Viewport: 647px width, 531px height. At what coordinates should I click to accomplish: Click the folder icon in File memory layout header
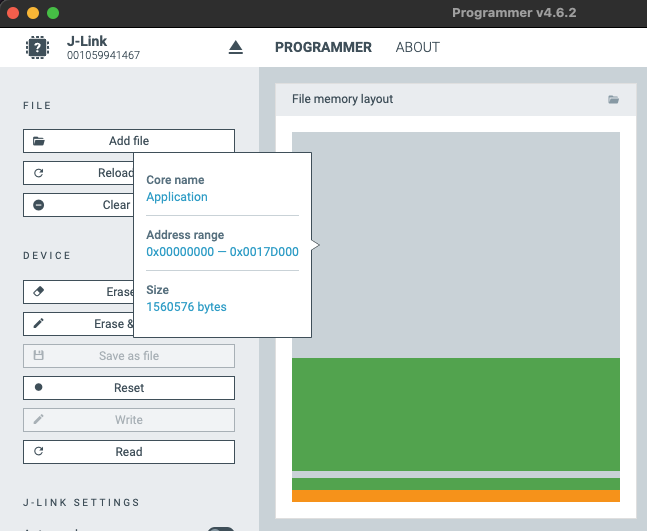614,99
